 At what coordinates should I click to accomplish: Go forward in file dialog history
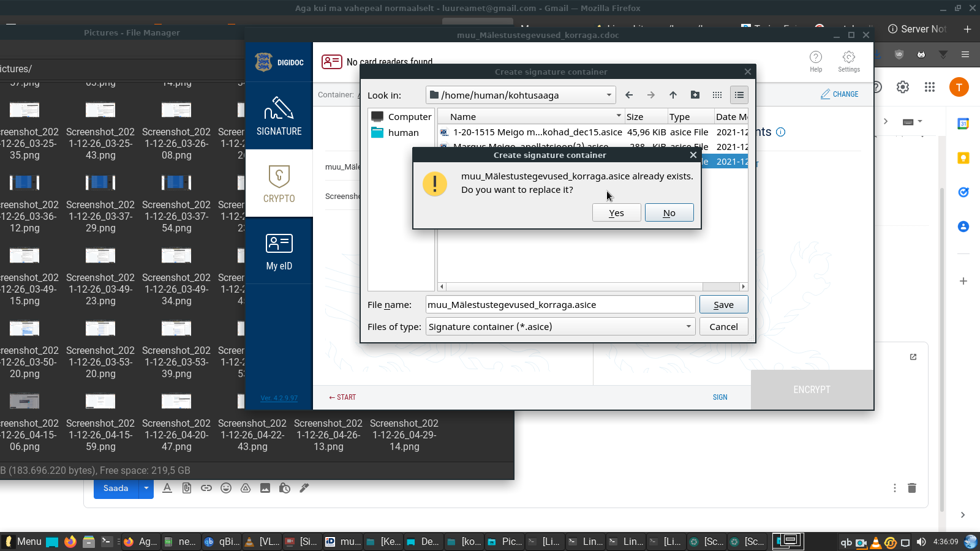[x=651, y=95]
